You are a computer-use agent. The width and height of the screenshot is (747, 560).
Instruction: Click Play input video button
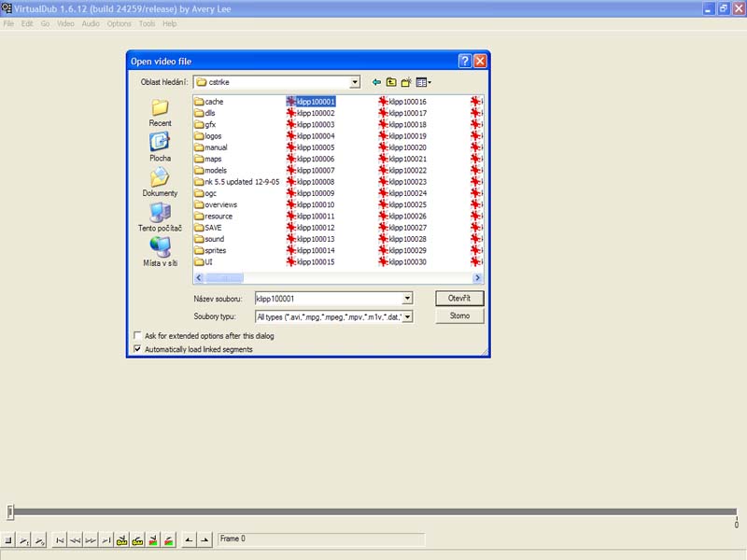coord(24,540)
